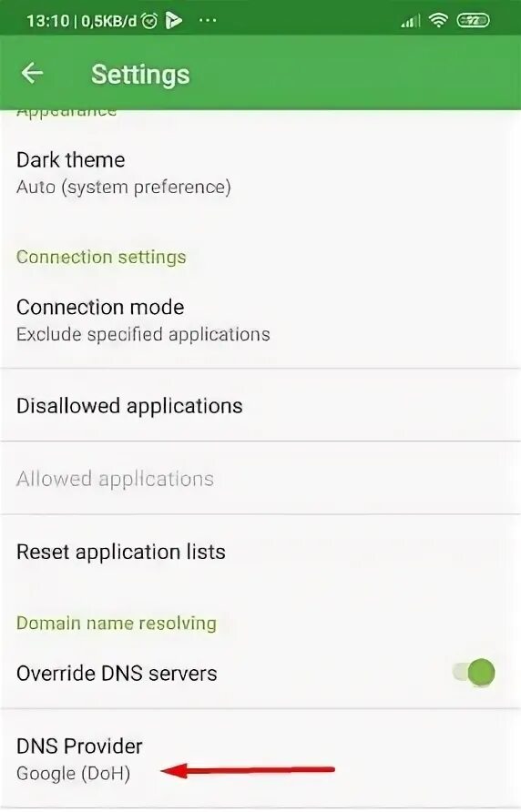
Task: Open the Connection mode option
Action: click(x=260, y=320)
